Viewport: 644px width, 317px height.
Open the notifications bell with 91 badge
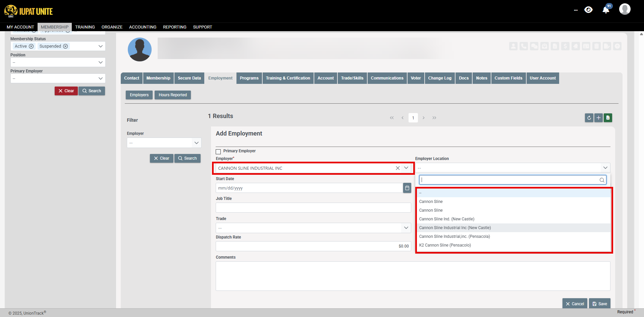(606, 9)
